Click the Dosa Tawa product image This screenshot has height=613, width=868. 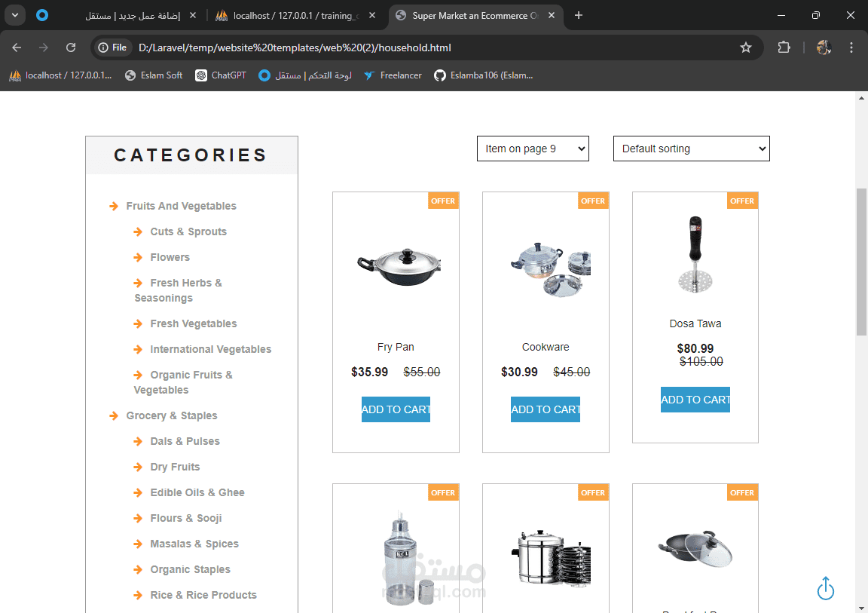(x=695, y=254)
